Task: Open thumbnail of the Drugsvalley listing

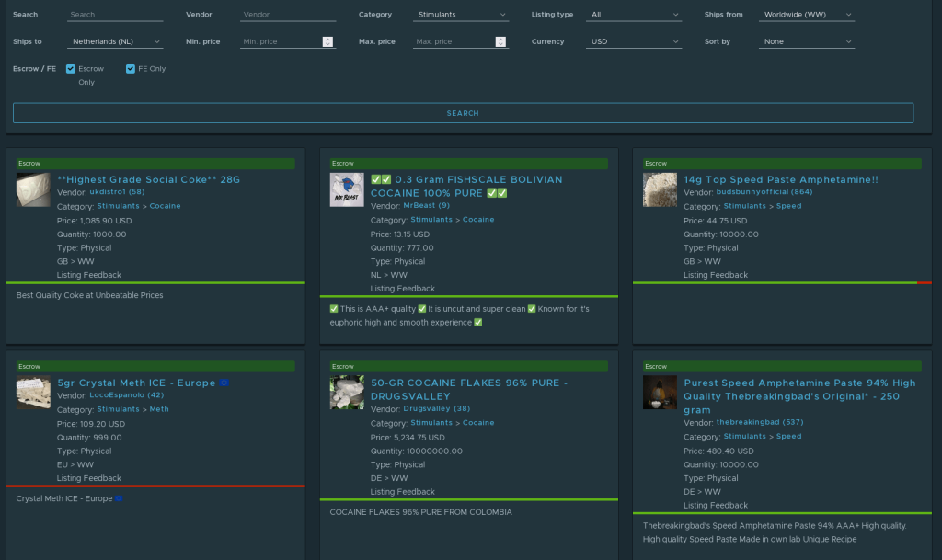Action: [x=347, y=393]
